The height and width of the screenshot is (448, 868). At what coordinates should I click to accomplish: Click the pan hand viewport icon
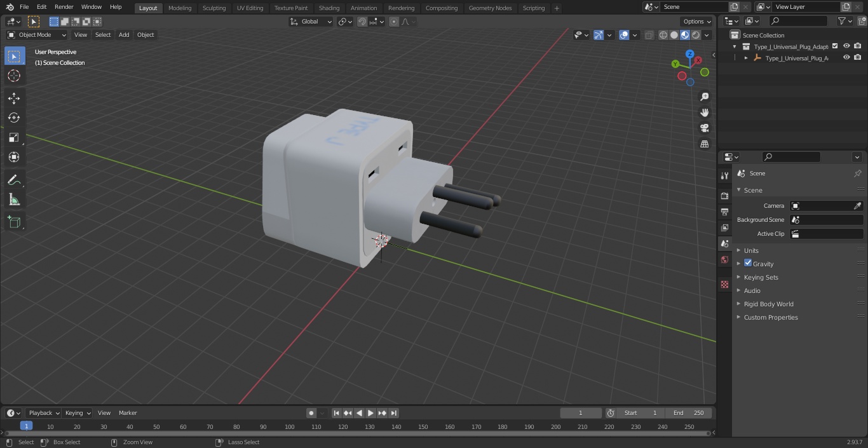[704, 112]
